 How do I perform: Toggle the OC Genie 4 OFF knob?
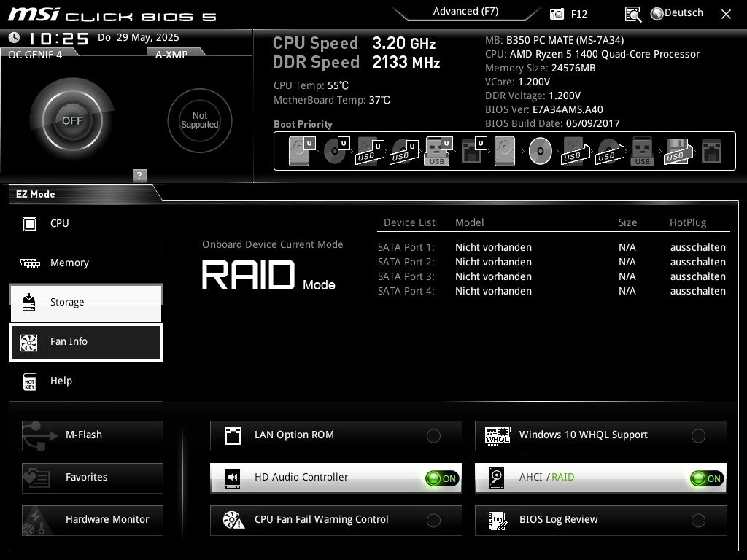coord(72,120)
